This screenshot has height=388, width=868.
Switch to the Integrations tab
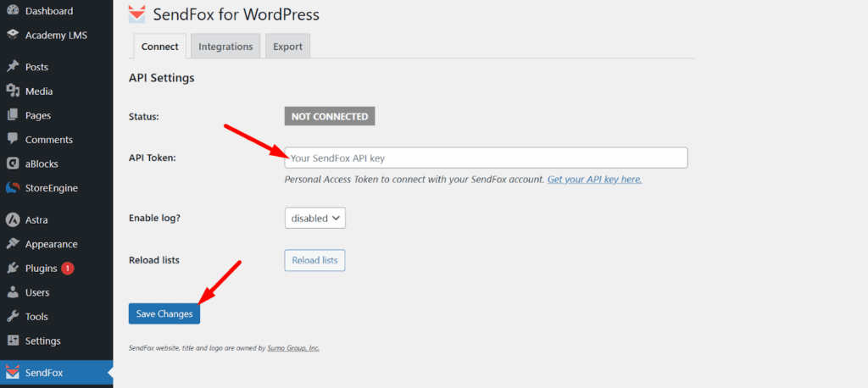point(225,47)
